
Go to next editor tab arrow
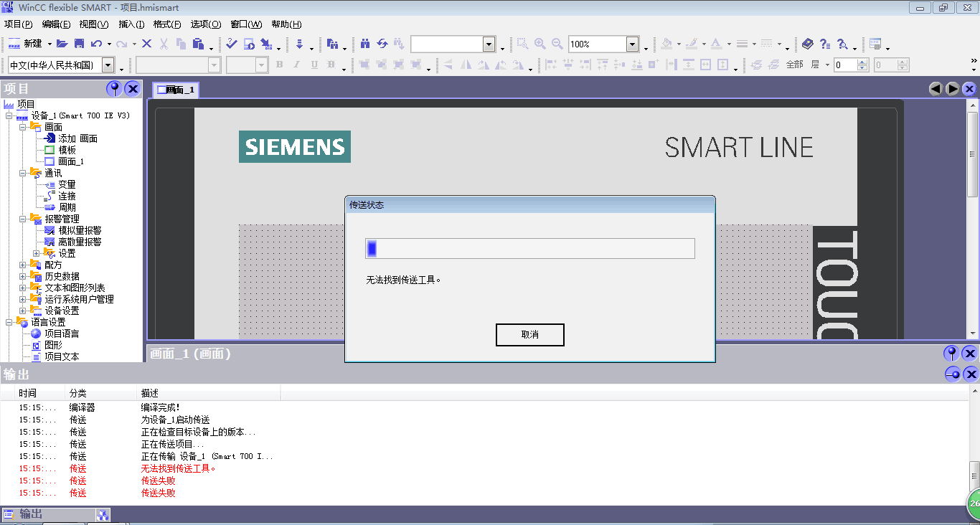953,89
